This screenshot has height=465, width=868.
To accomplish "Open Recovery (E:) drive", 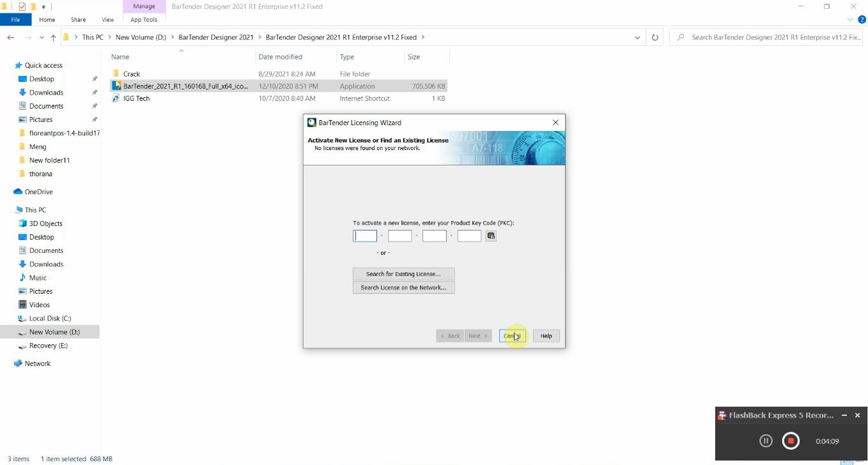I will pyautogui.click(x=48, y=346).
